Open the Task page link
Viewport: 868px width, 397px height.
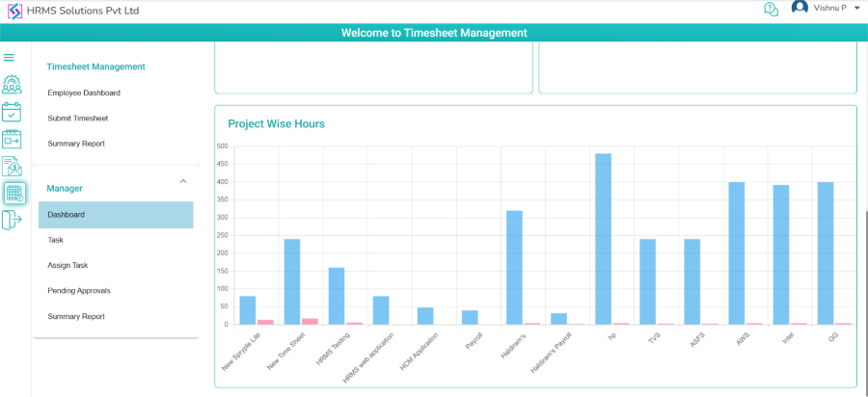coord(55,240)
